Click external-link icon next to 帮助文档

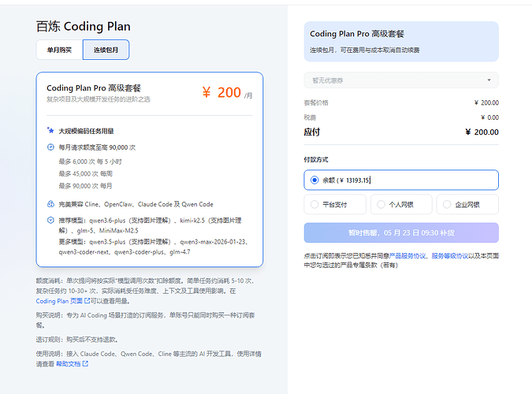[x=85, y=364]
